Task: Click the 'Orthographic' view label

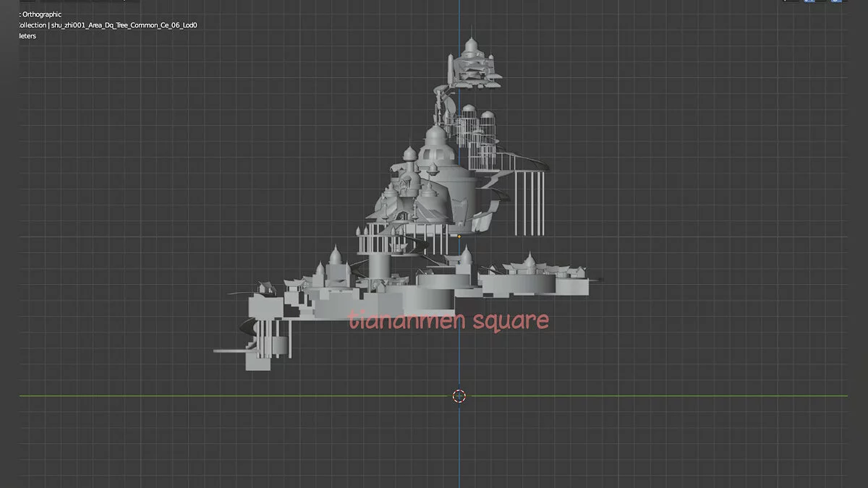Action: coord(42,14)
